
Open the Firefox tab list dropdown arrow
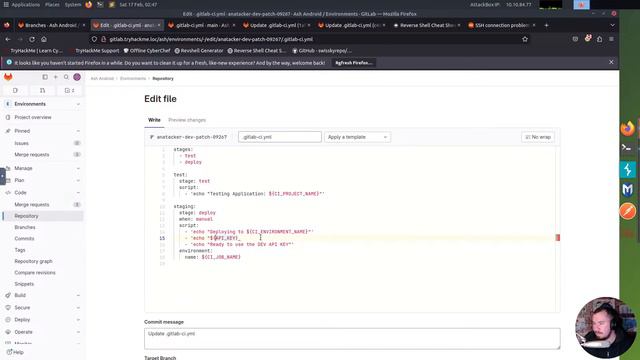tap(612, 25)
